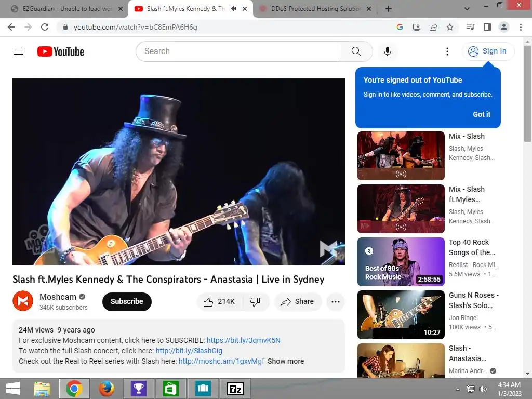This screenshot has height=399, width=532.
Task: Toggle Chrome side panel icon
Action: point(487,27)
